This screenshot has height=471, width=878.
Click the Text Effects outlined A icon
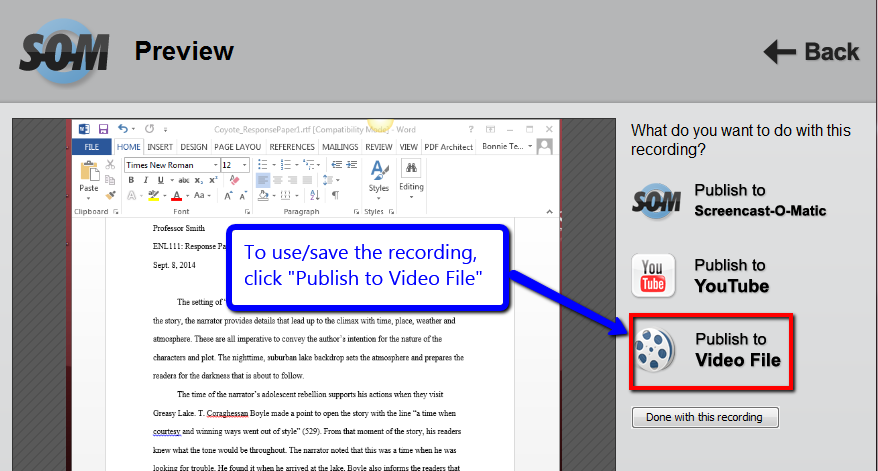(131, 195)
